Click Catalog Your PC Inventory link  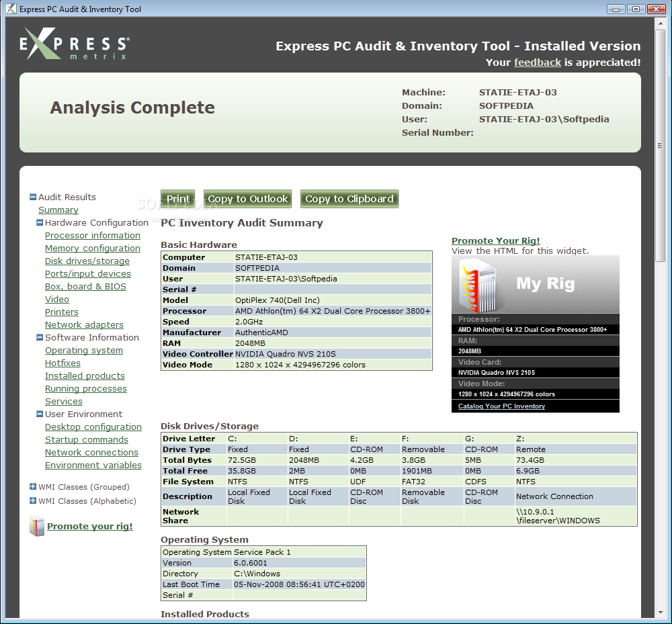coord(501,406)
